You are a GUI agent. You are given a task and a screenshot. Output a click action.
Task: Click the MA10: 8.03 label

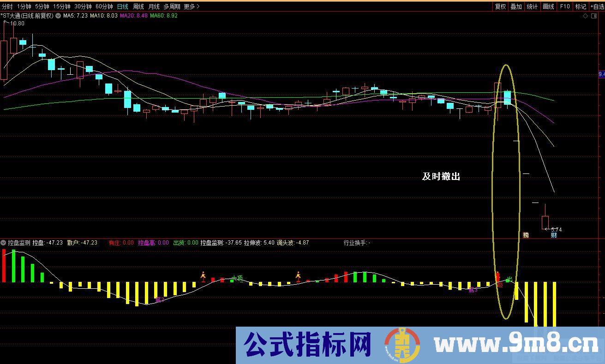click(103, 16)
